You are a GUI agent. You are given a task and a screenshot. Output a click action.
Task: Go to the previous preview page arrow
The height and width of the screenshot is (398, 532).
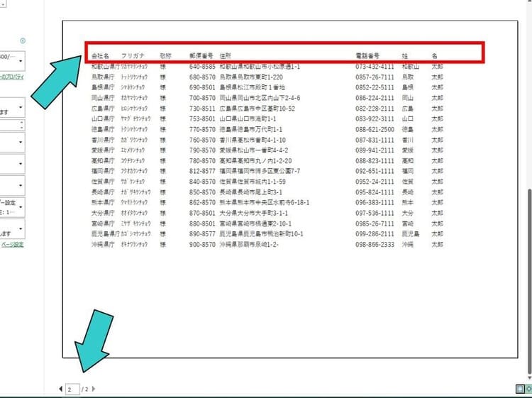(x=61, y=389)
